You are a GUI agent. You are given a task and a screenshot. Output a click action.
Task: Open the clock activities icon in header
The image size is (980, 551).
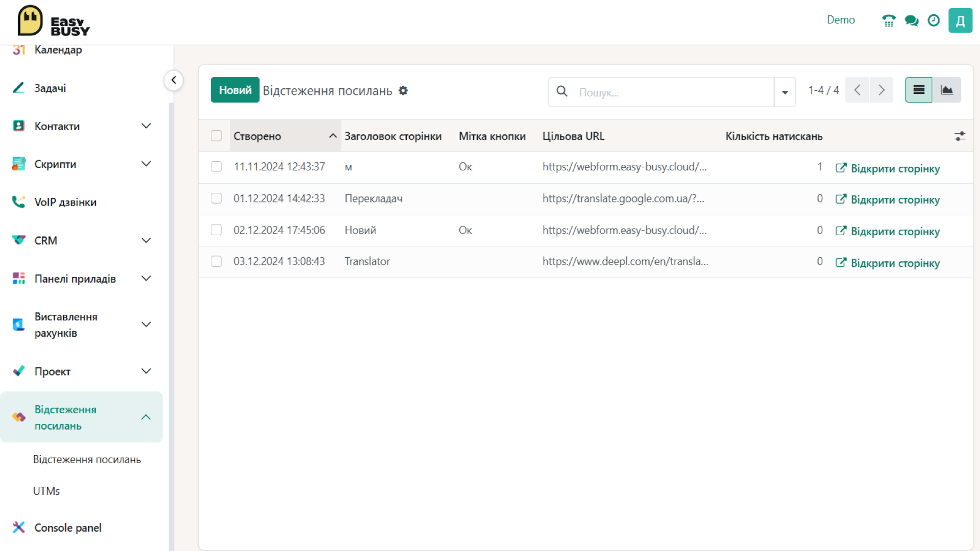click(x=934, y=20)
